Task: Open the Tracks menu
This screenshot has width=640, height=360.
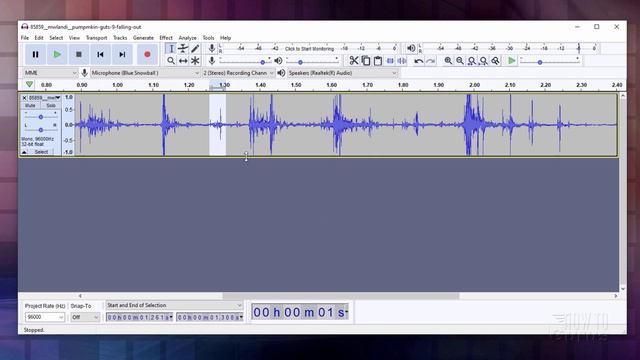Action: tap(120, 38)
